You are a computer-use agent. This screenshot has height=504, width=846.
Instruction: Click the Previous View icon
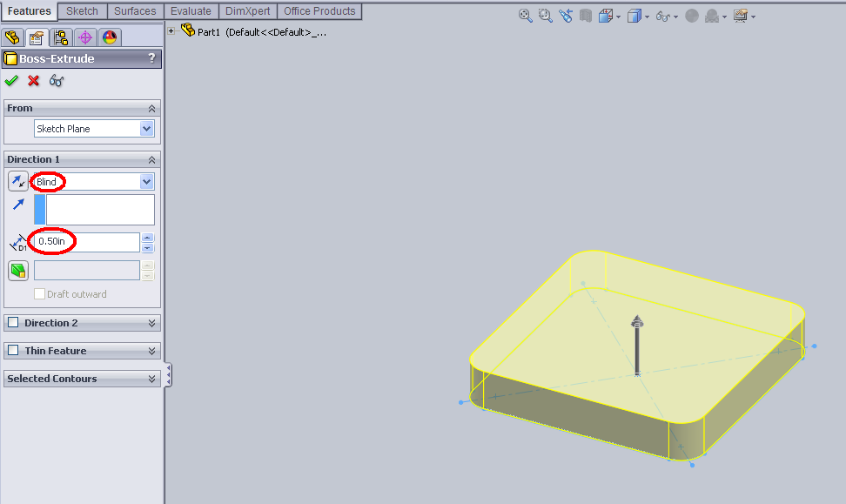click(x=566, y=16)
